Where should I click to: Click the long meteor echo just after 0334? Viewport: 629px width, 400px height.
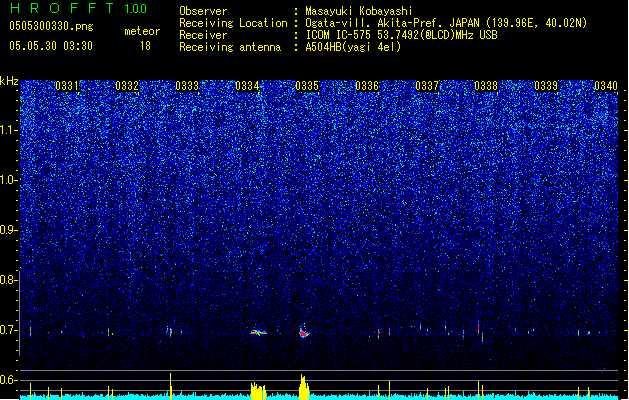click(258, 332)
